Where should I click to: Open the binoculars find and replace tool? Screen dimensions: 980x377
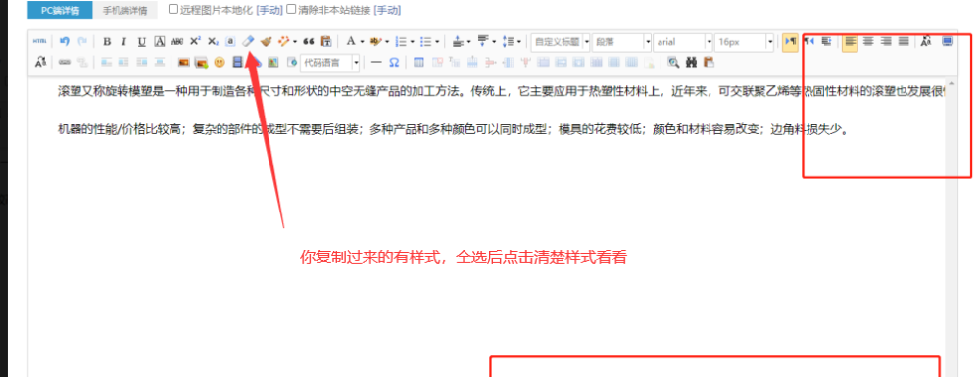click(x=691, y=62)
